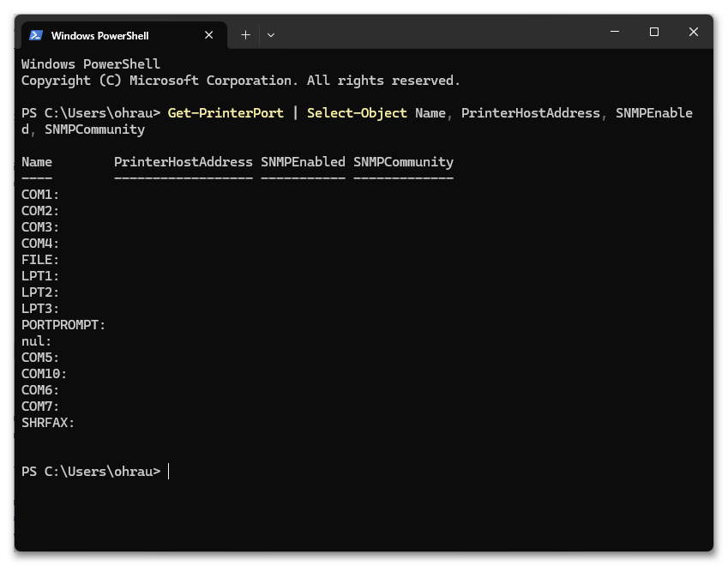Click the FILE: port entry
728x566 pixels.
click(x=40, y=260)
